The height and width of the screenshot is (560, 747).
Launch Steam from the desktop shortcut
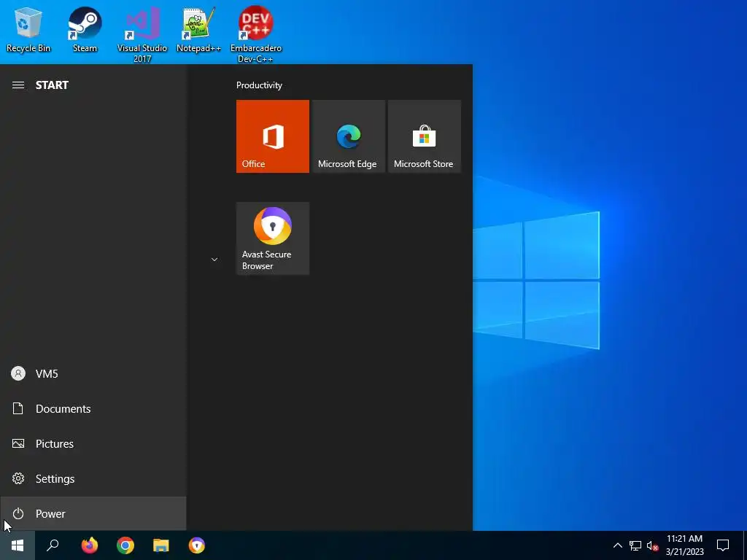[x=85, y=28]
